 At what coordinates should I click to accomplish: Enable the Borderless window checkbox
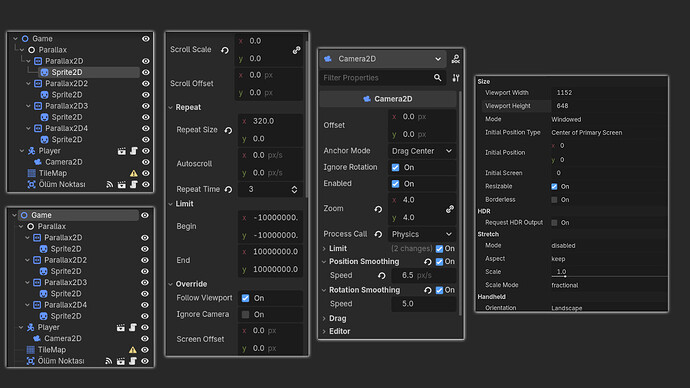(x=554, y=200)
